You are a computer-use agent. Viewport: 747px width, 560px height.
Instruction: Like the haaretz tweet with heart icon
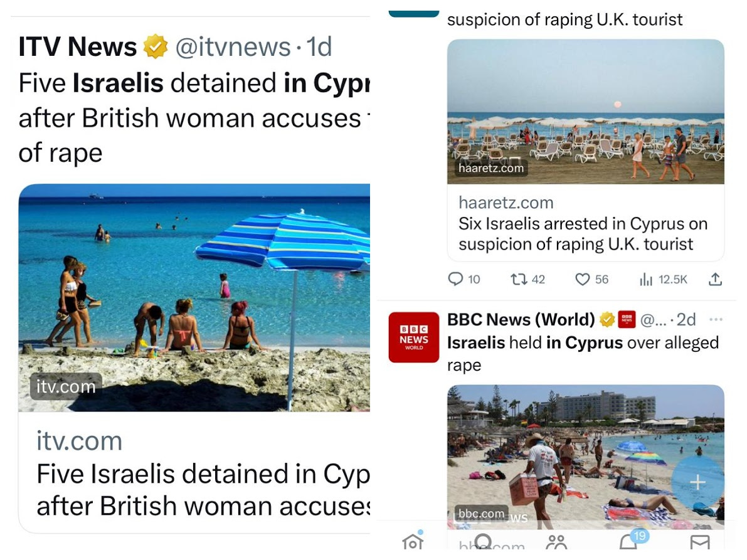click(x=582, y=279)
